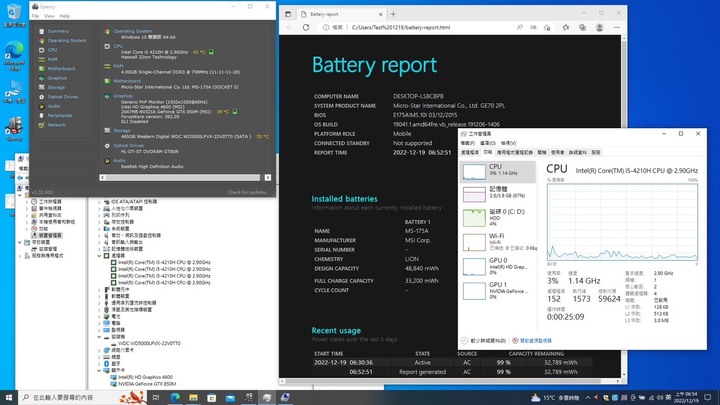Select WDC WD5000LPVX-22V0TT0 disk drive
Screen dimensions: 720x405
tap(149, 343)
